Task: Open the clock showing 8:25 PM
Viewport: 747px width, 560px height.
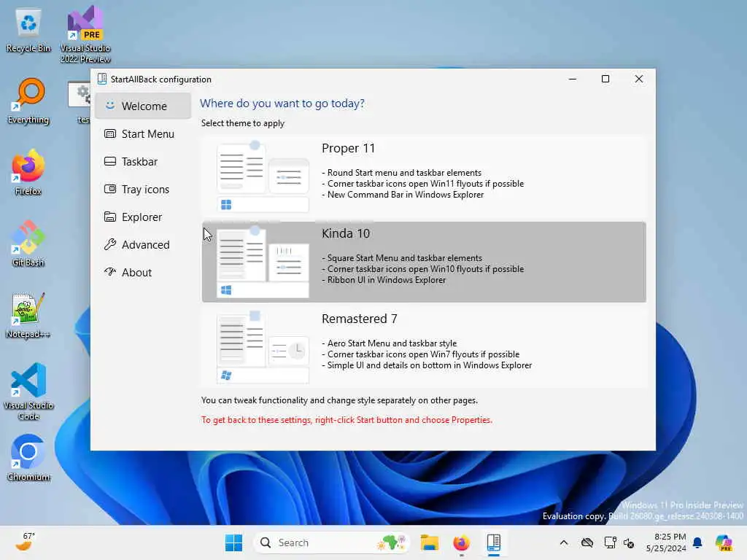Action: pos(666,542)
